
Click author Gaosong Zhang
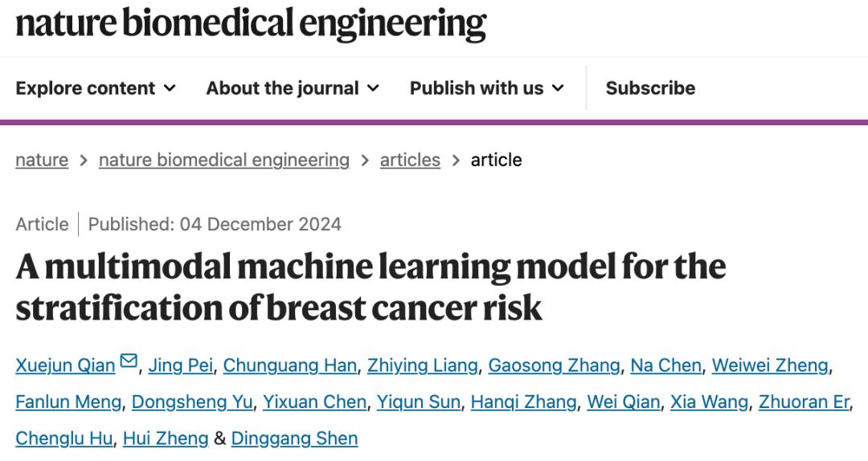click(554, 365)
